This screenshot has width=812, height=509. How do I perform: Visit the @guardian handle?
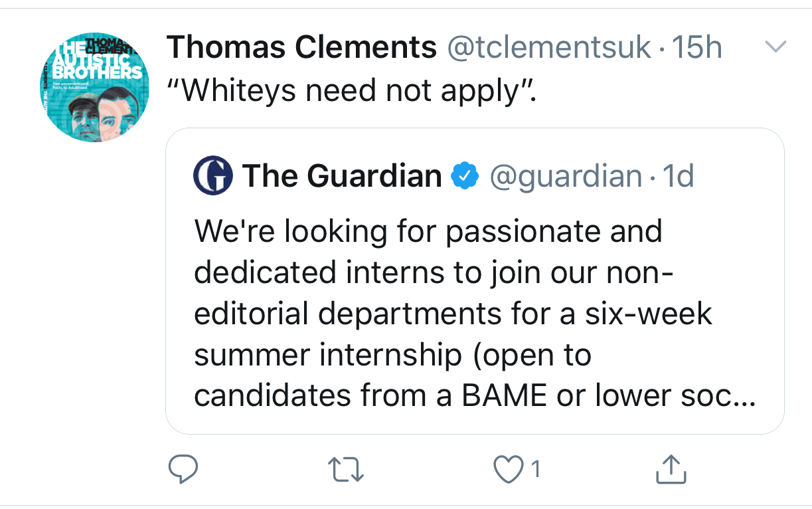tap(566, 176)
